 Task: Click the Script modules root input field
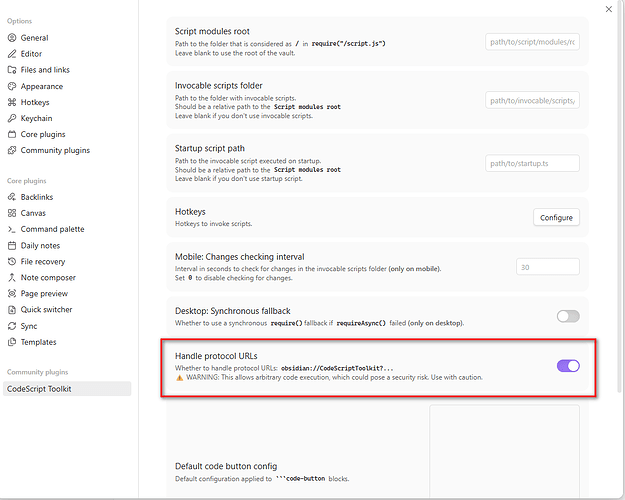point(532,42)
